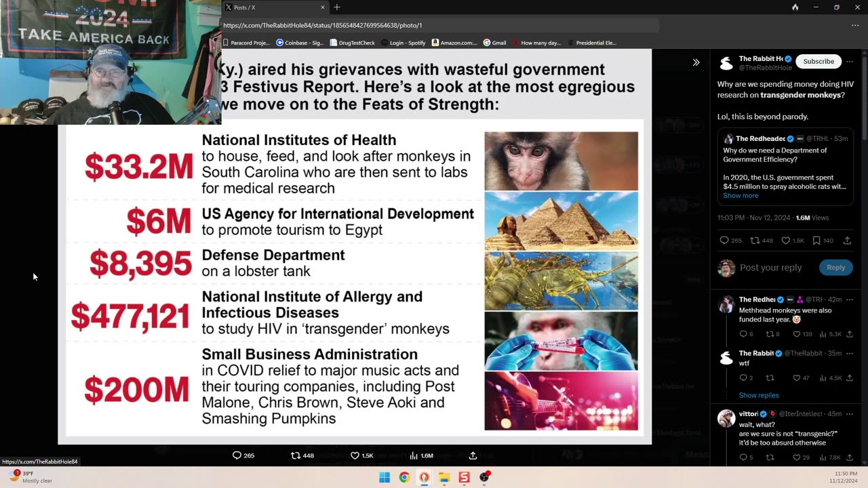Open File Explorer from the taskbar
This screenshot has height=488, width=868.
coord(444,477)
